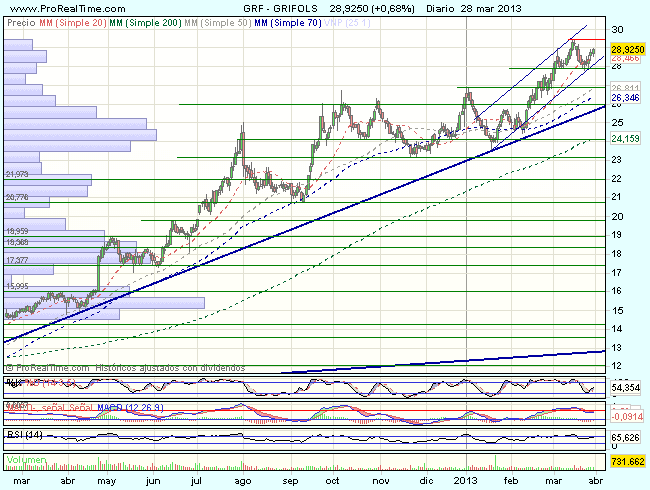Click the 28,9250 (+0,68%) header quote
650x490 pixels.
372,8
